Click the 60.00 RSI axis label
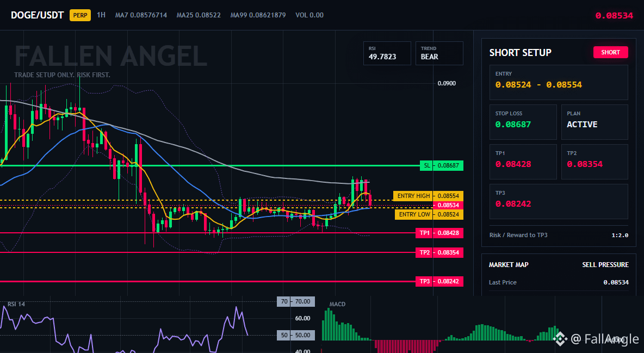The image size is (644, 353). click(x=302, y=318)
